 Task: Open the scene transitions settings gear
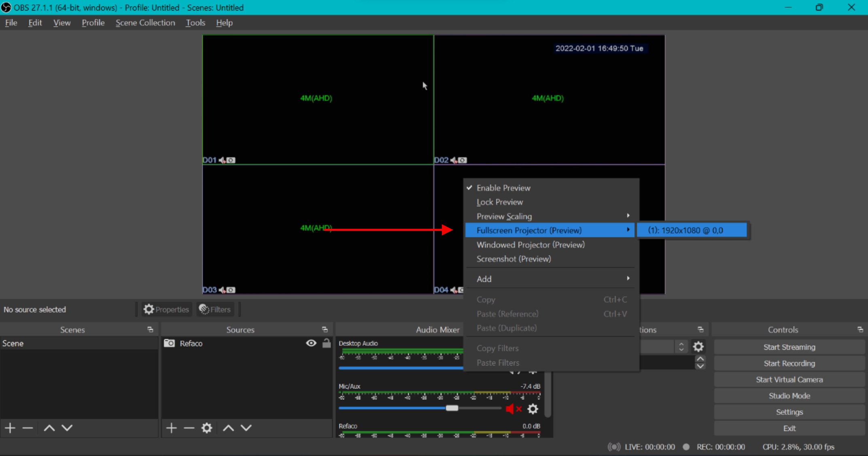698,346
